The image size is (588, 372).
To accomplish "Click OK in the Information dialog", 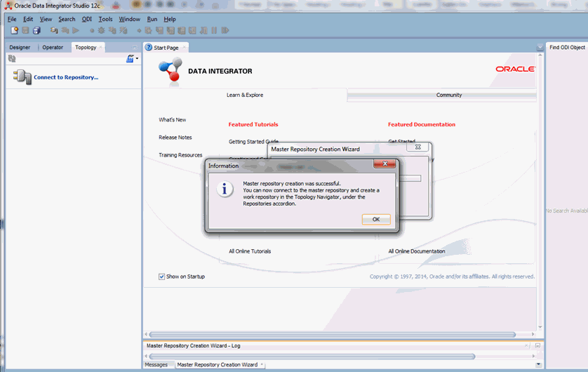I will click(376, 220).
